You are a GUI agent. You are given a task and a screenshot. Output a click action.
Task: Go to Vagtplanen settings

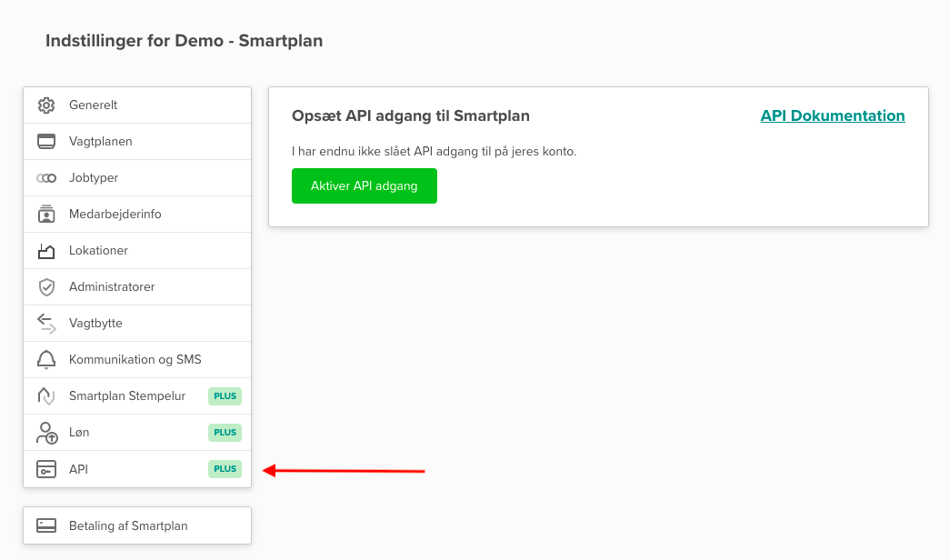coord(101,142)
